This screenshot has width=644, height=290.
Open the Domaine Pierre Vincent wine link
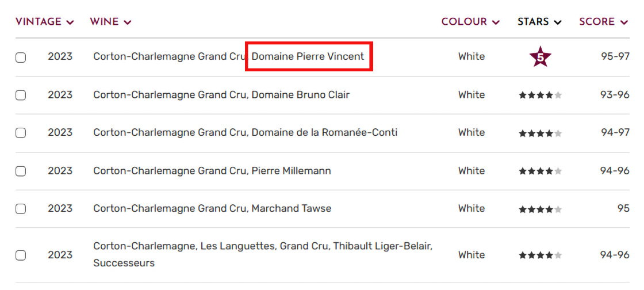tap(228, 56)
